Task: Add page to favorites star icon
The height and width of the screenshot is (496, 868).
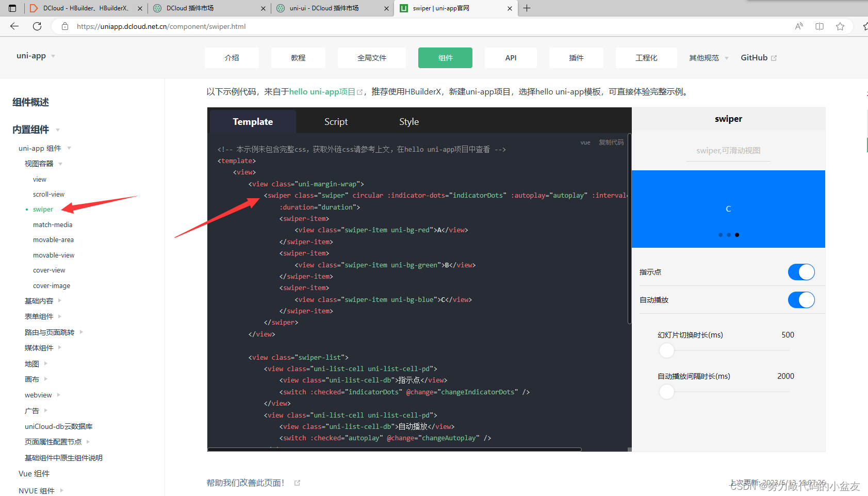Action: pos(840,26)
